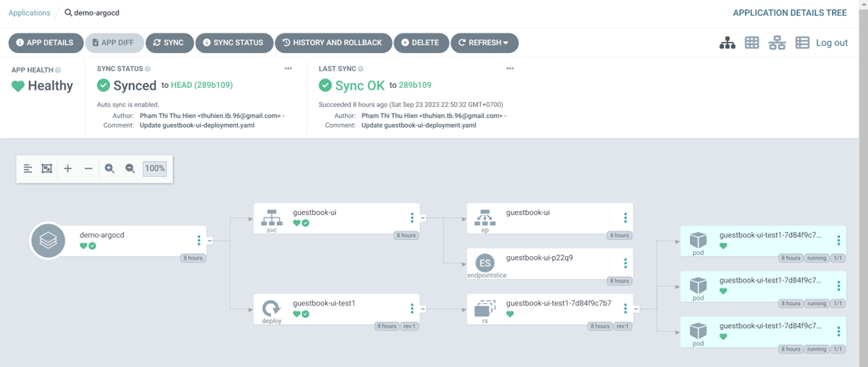Collapse children of the demo-argocd node
This screenshot has height=367, width=868.
click(210, 241)
